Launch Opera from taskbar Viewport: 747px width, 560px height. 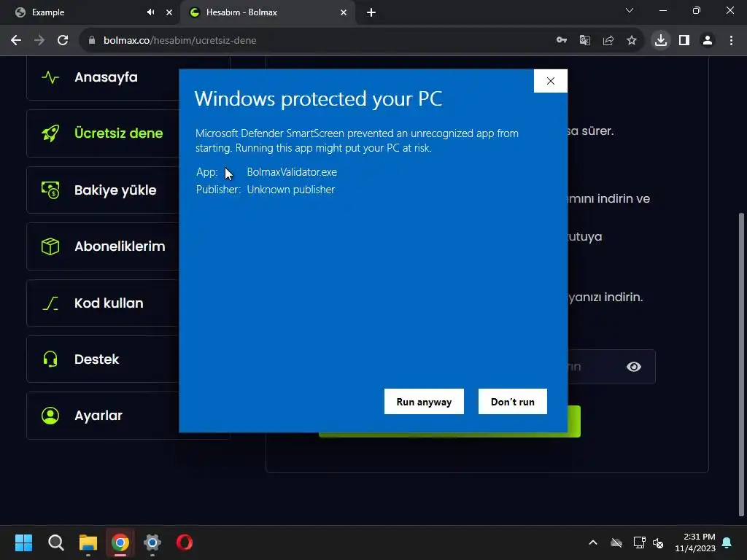click(x=185, y=542)
